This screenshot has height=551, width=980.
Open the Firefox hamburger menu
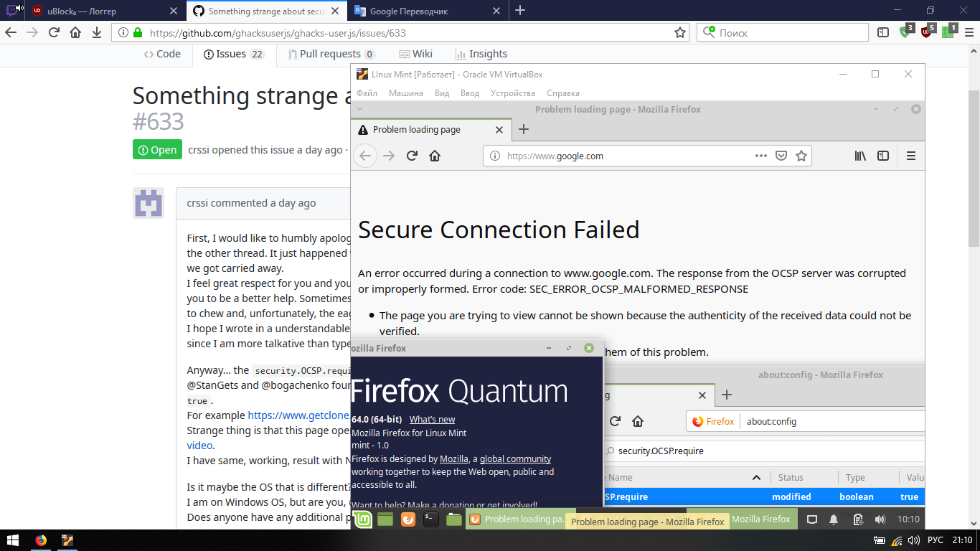pyautogui.click(x=910, y=156)
